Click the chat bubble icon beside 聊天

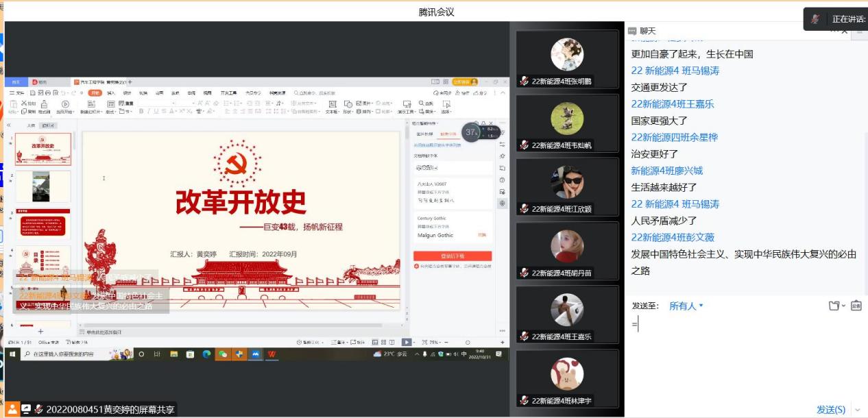632,31
